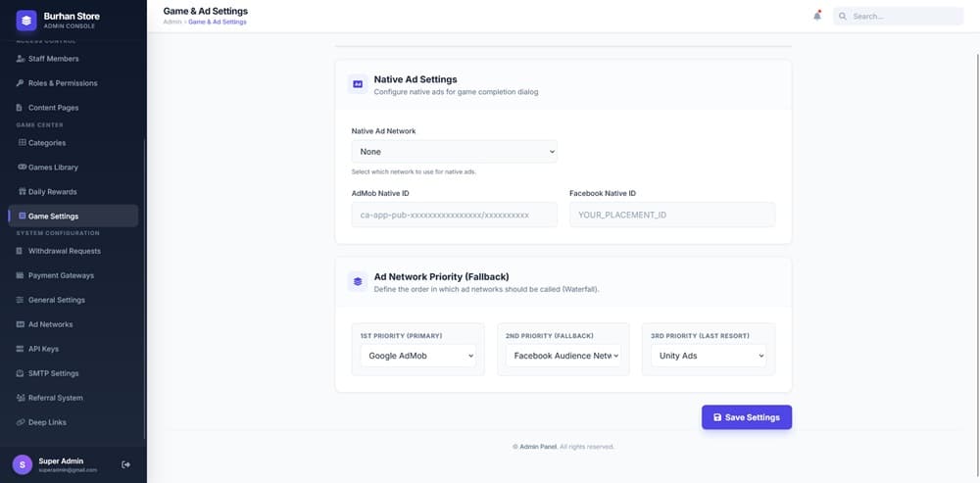The image size is (980, 483).
Task: Click the Ad Network Priority layers icon
Action: pyautogui.click(x=358, y=282)
